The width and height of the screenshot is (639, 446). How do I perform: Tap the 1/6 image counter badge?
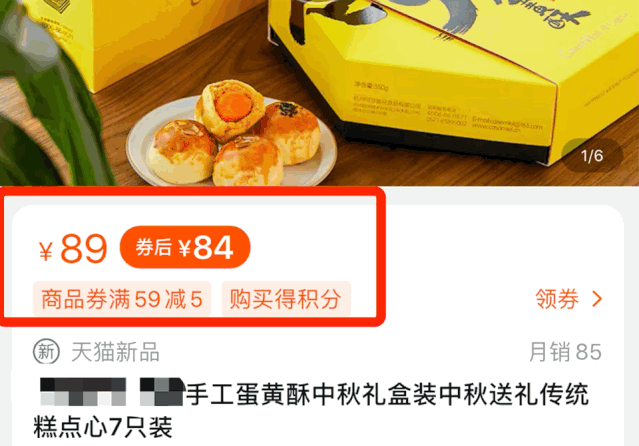click(x=592, y=156)
